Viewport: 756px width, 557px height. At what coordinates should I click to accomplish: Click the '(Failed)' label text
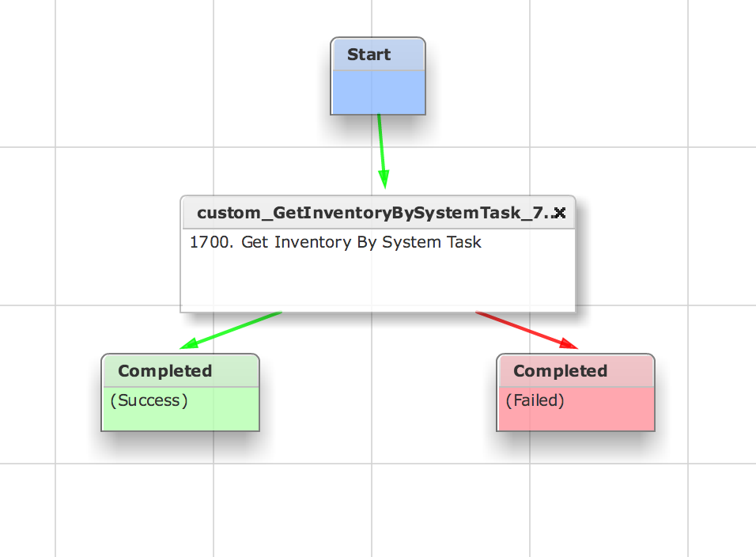535,400
